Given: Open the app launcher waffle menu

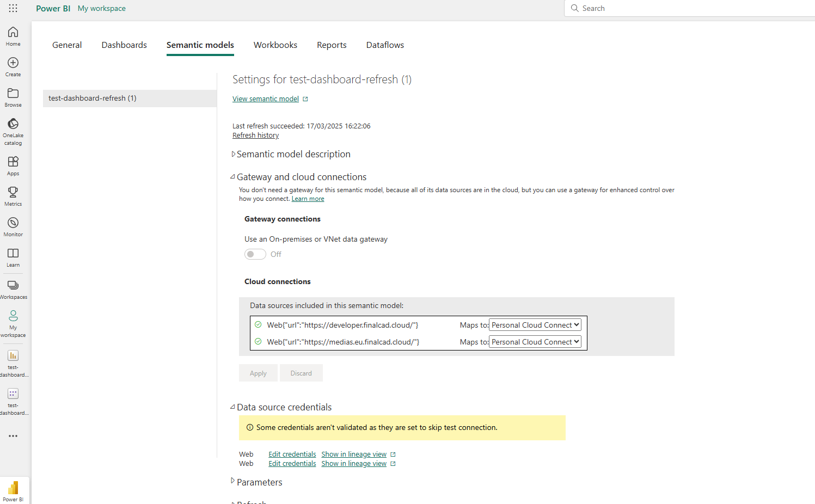Looking at the screenshot, I should (13, 8).
